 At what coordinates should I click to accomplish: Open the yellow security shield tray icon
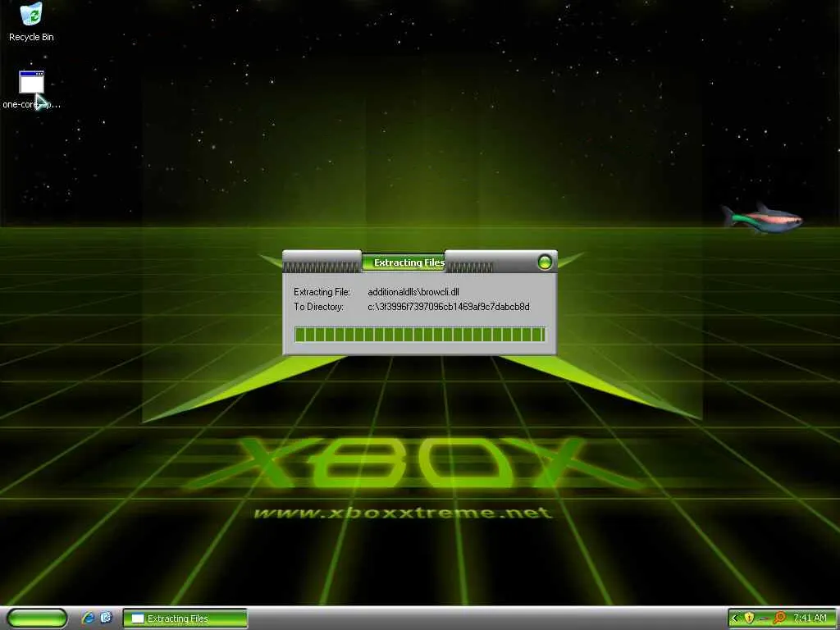point(749,619)
